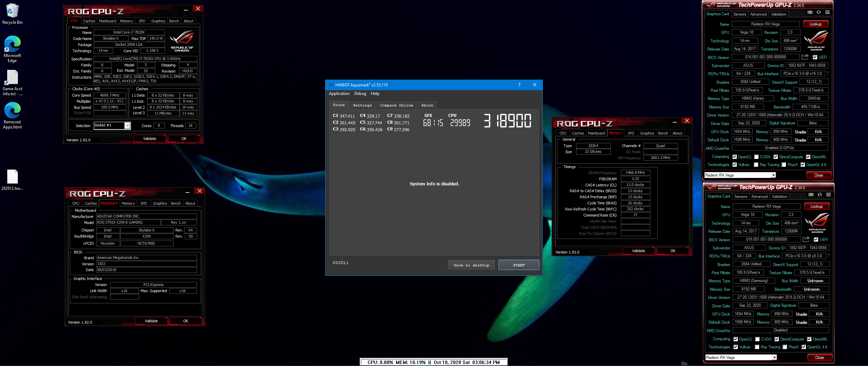Screen dimensions: 868x366
Task: Open the Debug menu in HWBOT Aquamark
Action: click(x=360, y=94)
